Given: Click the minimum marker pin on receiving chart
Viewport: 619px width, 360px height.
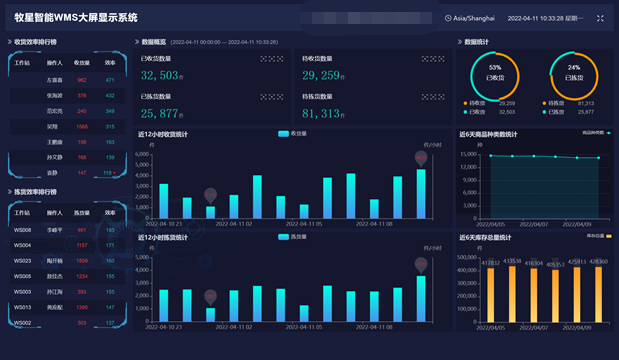Looking at the screenshot, I should click(210, 195).
